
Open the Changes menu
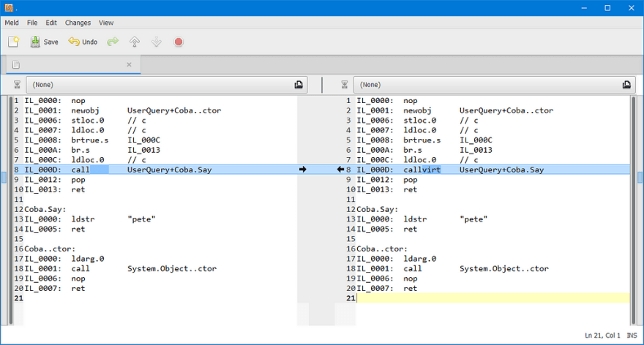[x=78, y=23]
